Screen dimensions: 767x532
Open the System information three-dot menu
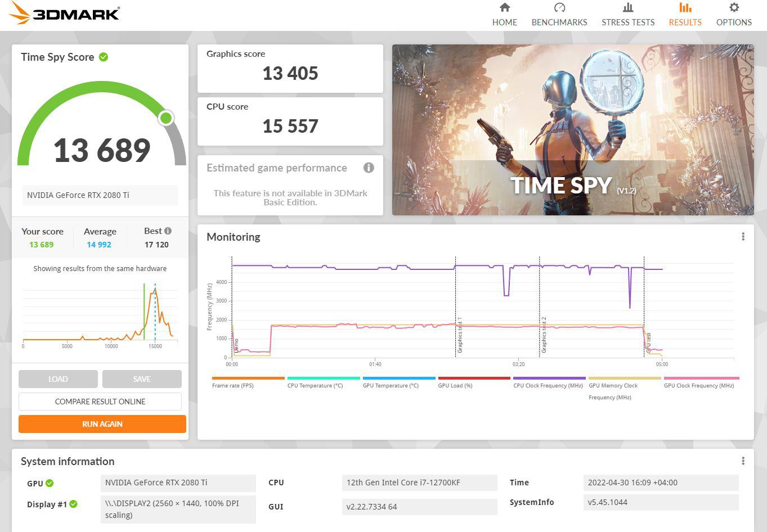tap(743, 461)
